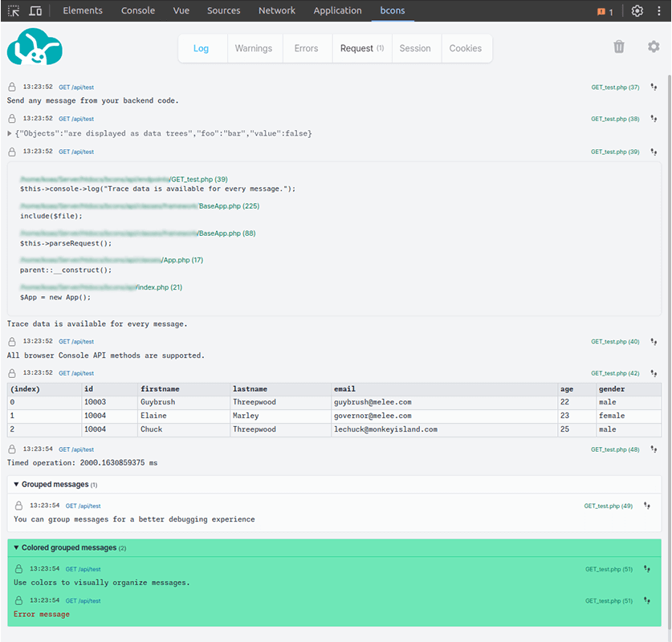Click lock icon above the users table
Image resolution: width=672 pixels, height=642 pixels.
click(x=12, y=373)
